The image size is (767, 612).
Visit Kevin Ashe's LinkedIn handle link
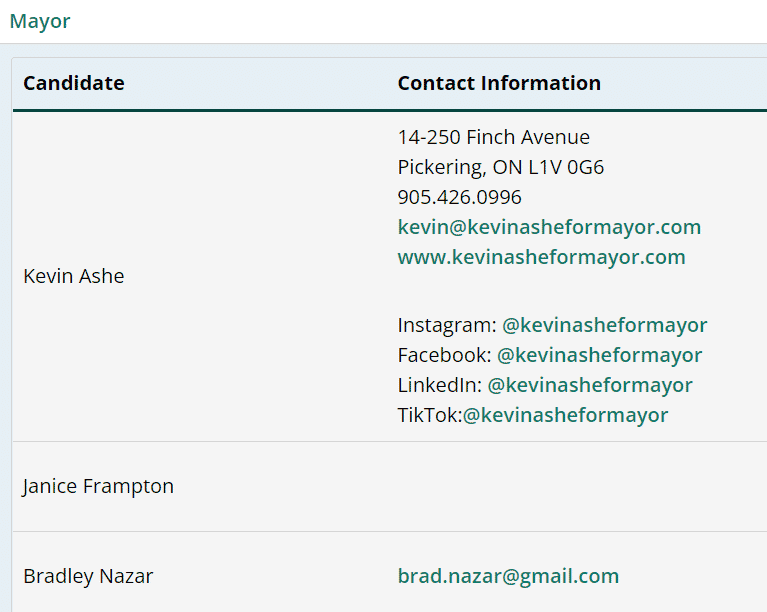pyautogui.click(x=590, y=385)
